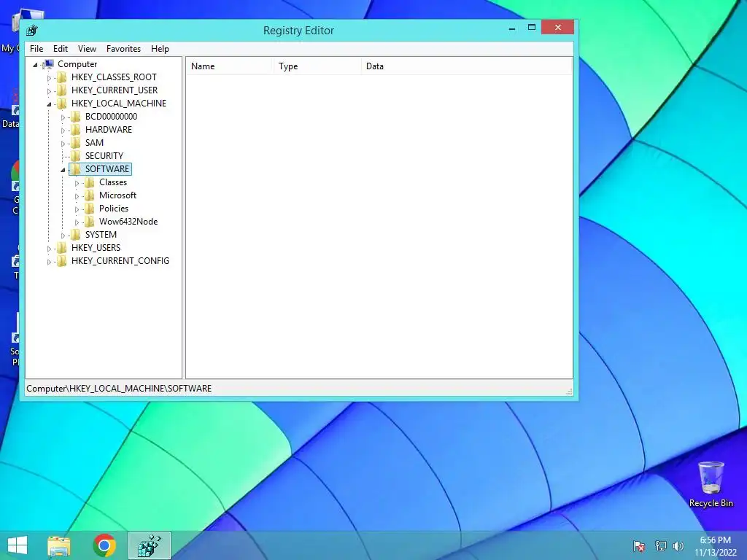Select the Policies key label
The width and height of the screenshot is (747, 560).
114,208
